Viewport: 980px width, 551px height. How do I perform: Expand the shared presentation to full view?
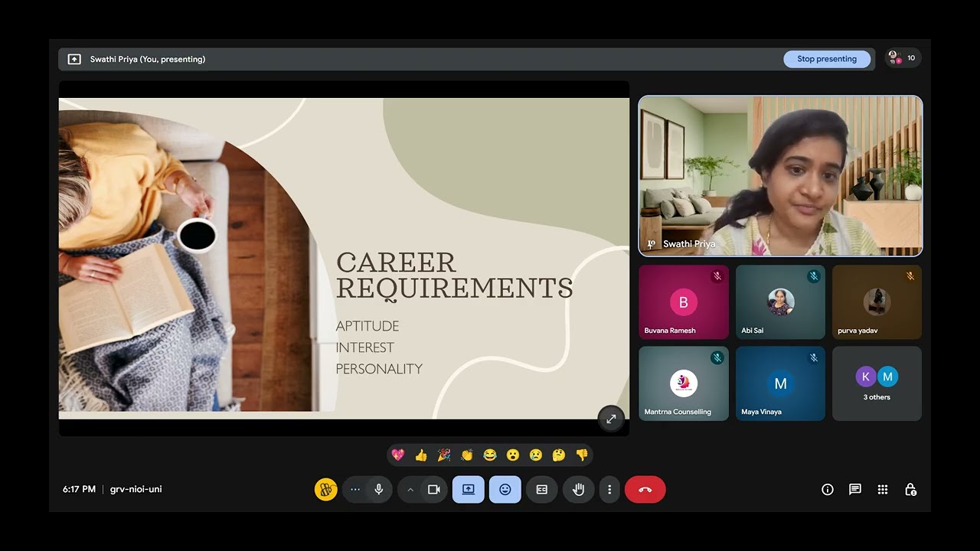pyautogui.click(x=611, y=419)
